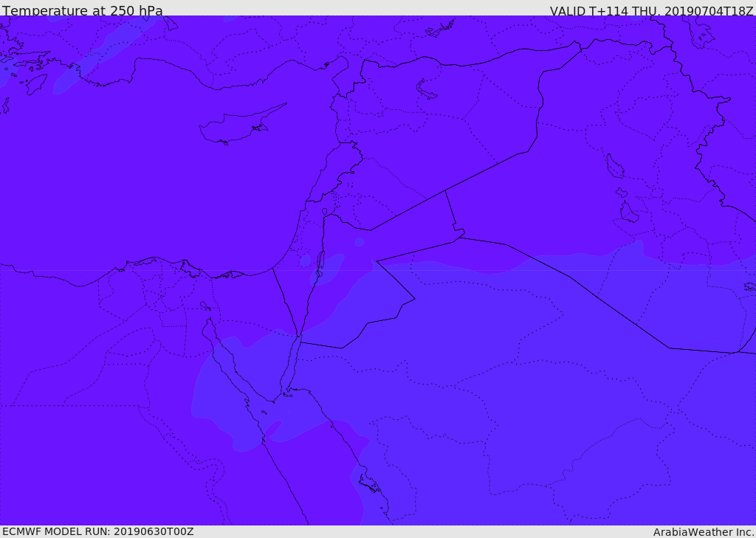
Task: Click the 'ArabiaWeather Inc' credit text
Action: [703, 532]
